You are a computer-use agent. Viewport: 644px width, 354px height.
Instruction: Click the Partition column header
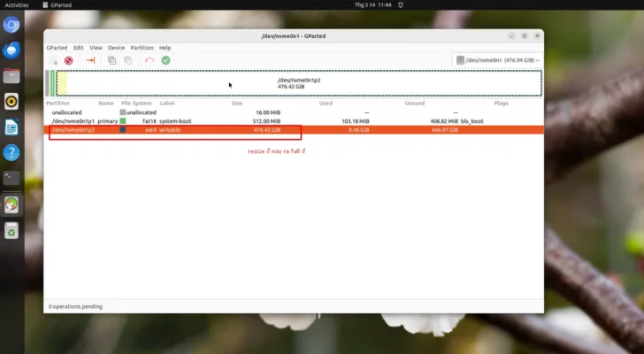pos(57,103)
